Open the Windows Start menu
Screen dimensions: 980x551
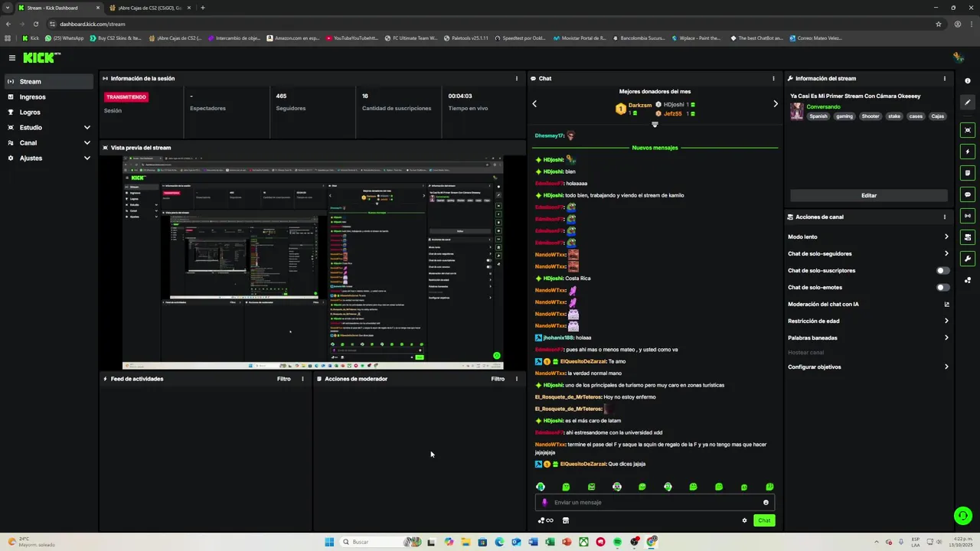329,542
